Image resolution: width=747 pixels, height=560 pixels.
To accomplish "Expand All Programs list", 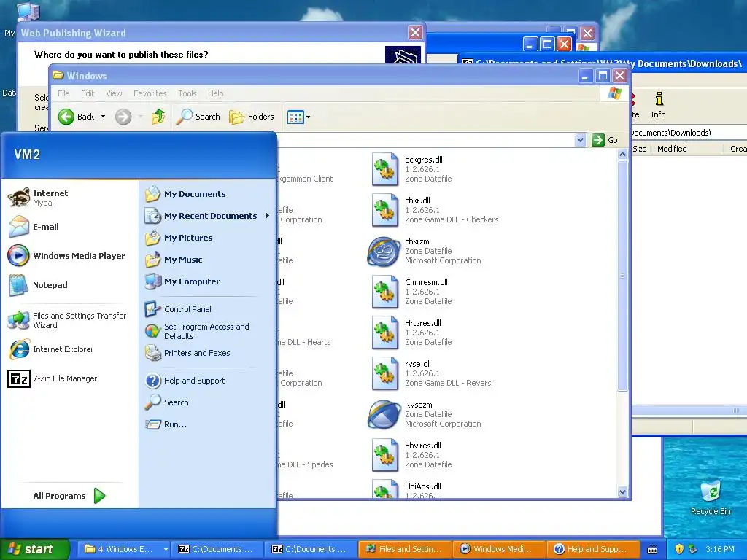I will (x=69, y=496).
